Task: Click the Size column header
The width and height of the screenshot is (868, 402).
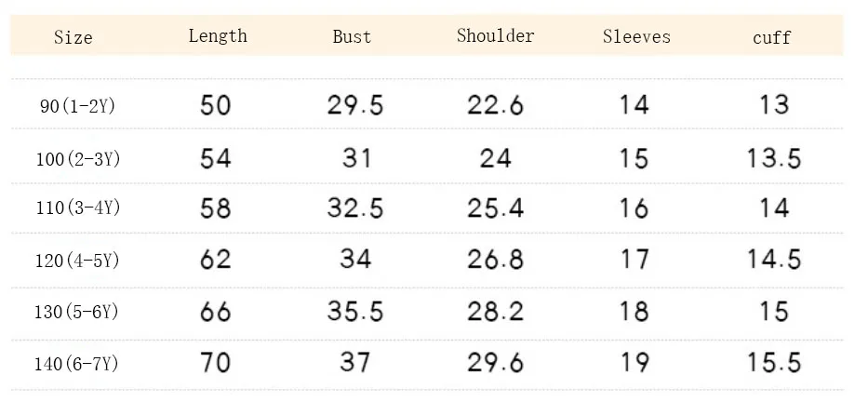Action: (x=73, y=37)
